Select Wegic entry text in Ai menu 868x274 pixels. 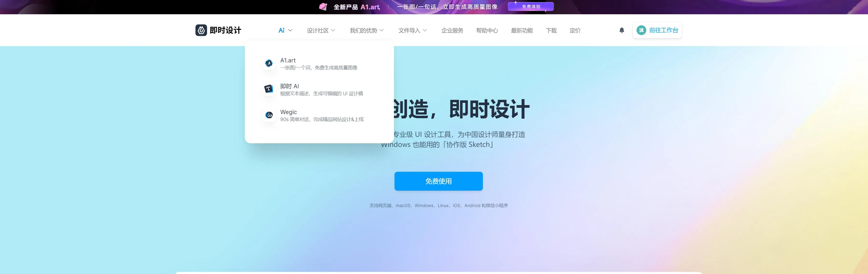coord(288,112)
